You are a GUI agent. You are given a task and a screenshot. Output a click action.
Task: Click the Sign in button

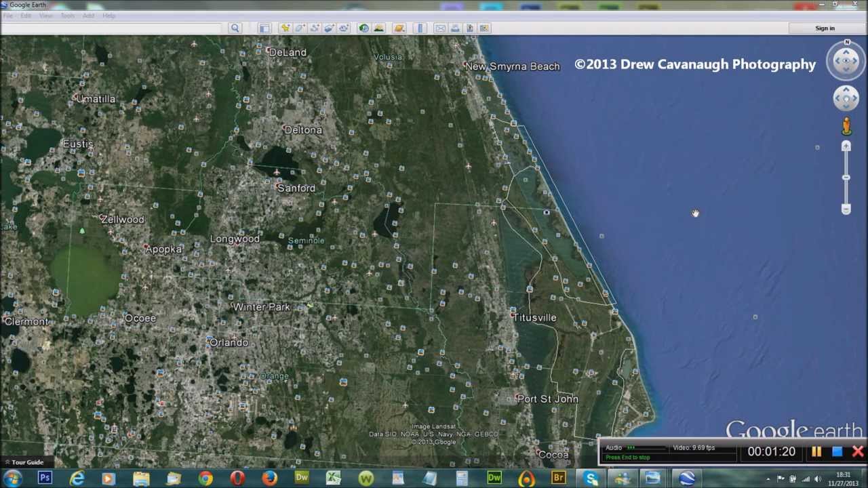(x=825, y=28)
